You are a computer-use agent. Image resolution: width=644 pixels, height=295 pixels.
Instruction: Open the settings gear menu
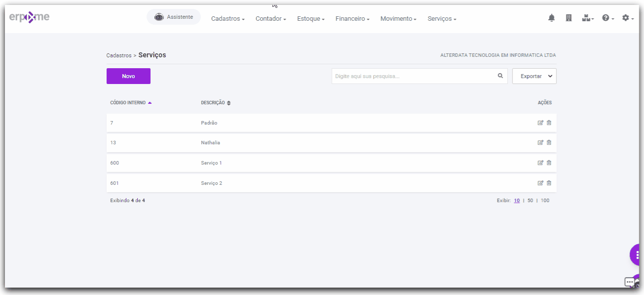(x=628, y=18)
